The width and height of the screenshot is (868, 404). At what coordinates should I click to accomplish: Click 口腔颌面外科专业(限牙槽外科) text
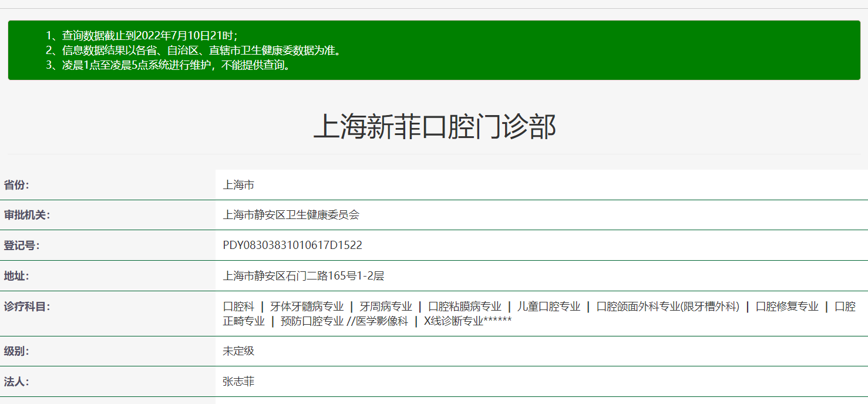pos(668,307)
